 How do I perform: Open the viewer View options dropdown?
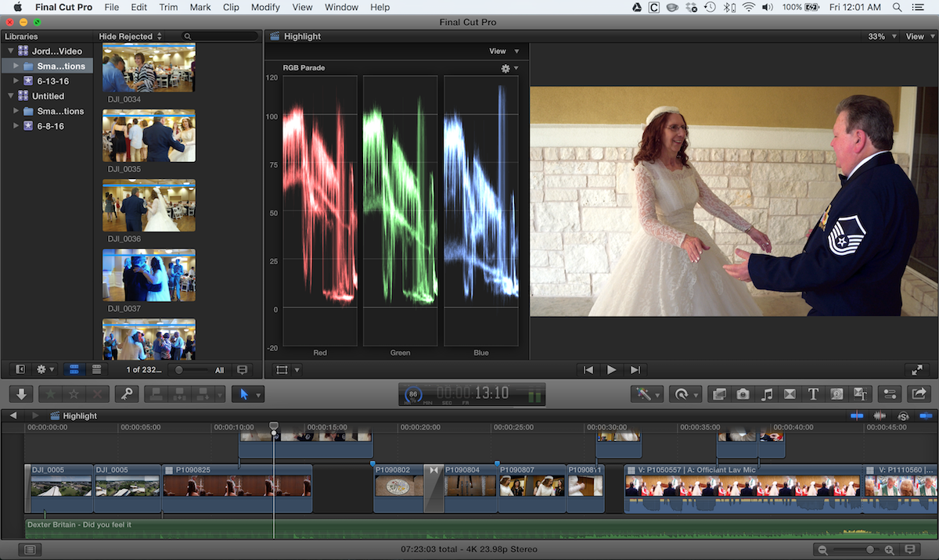(x=919, y=37)
